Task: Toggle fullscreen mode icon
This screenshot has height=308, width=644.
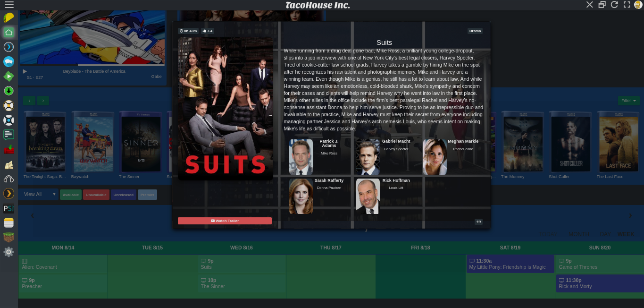Action: [627, 5]
